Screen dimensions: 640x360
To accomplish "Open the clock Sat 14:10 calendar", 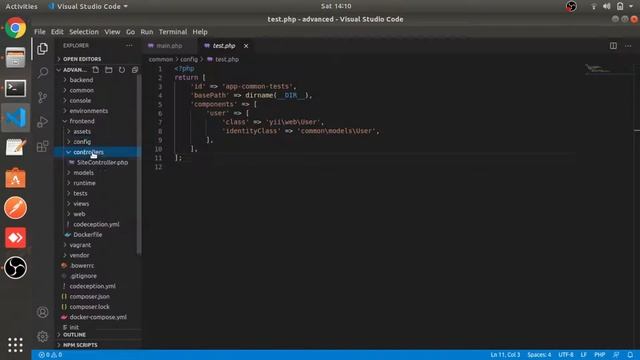I will click(336, 6).
